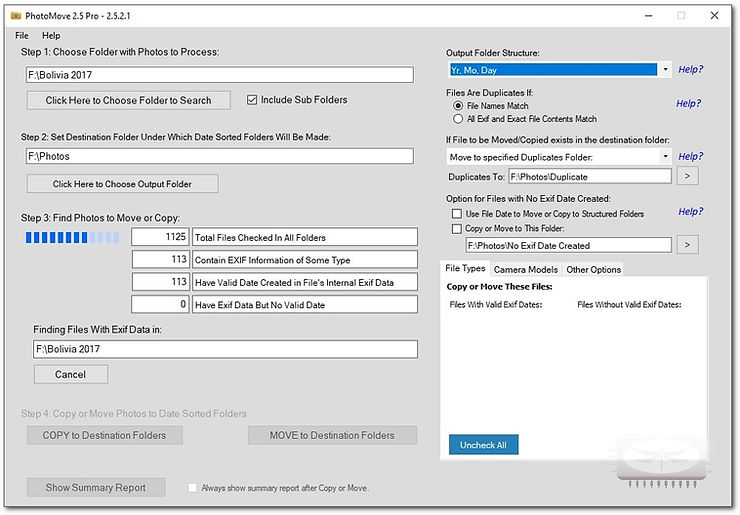Image resolution: width=740 pixels, height=515 pixels.
Task: Browse for Duplicates To folder with arrow button
Action: 688,176
